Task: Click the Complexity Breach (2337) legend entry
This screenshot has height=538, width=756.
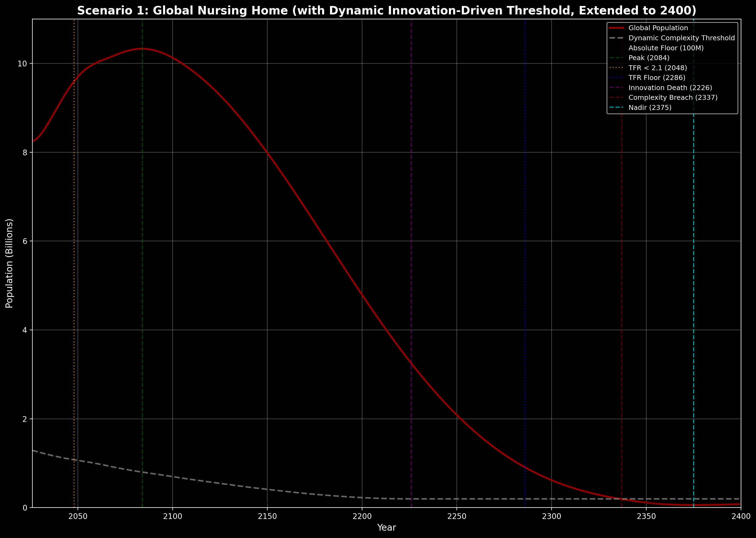Action: [673, 98]
